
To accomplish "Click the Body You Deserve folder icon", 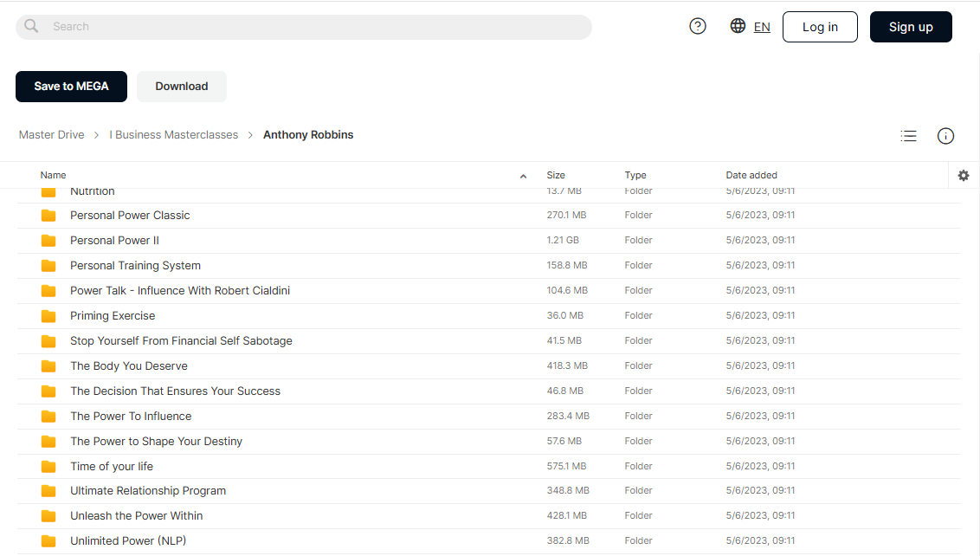I will [48, 365].
